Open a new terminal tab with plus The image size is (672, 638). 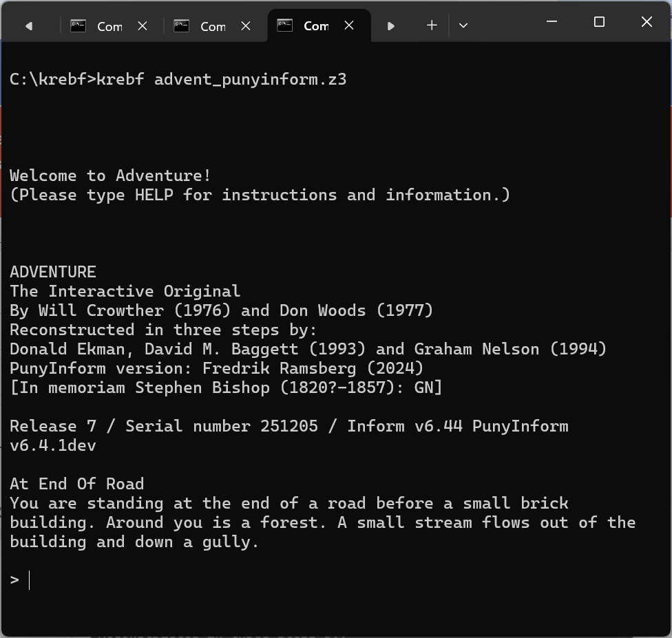pyautogui.click(x=432, y=25)
